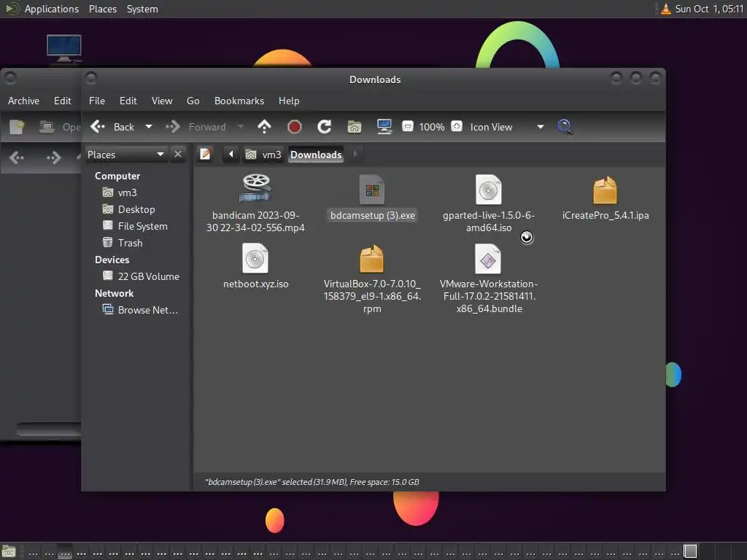
Task: Click Open button in archive window
Action: (60, 127)
